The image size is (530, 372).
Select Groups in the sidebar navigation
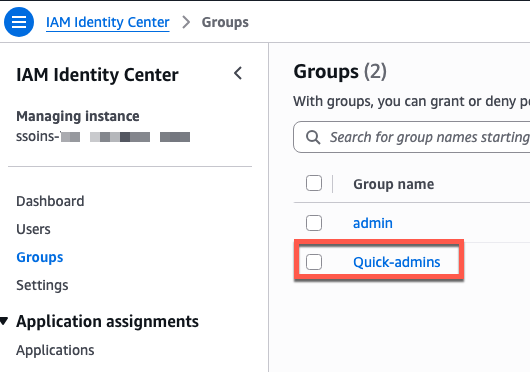pos(40,257)
